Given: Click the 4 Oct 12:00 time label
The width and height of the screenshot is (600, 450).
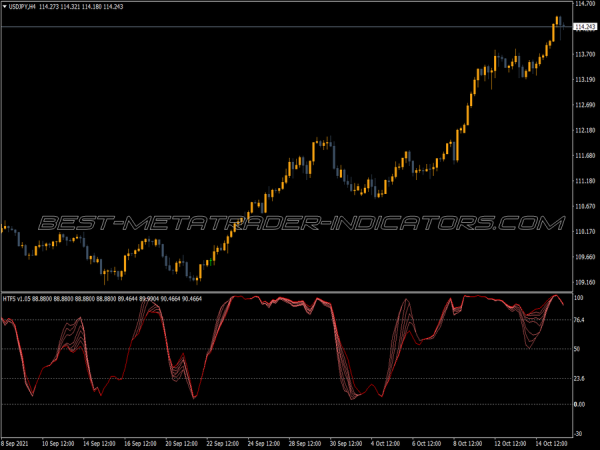Looking at the screenshot, I should (386, 444).
